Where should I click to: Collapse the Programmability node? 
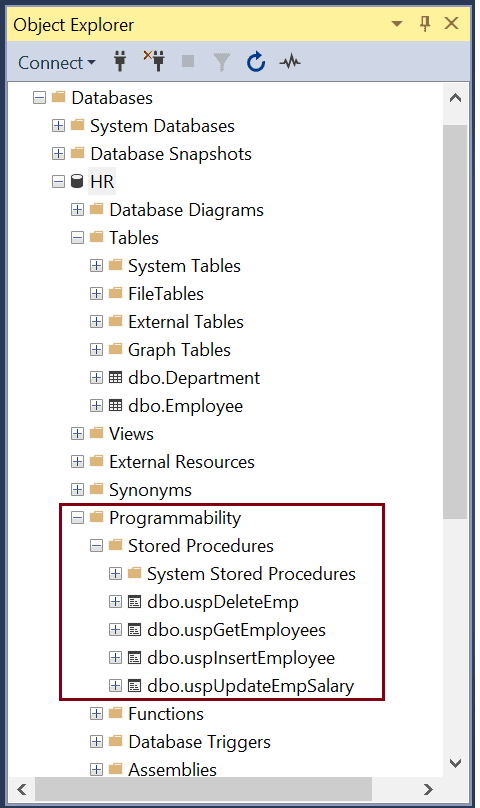point(77,517)
